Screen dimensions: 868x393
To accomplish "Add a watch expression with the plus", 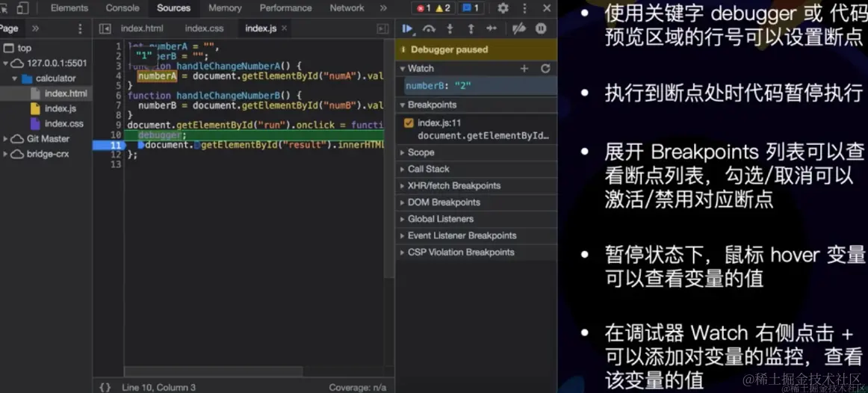I will click(524, 69).
